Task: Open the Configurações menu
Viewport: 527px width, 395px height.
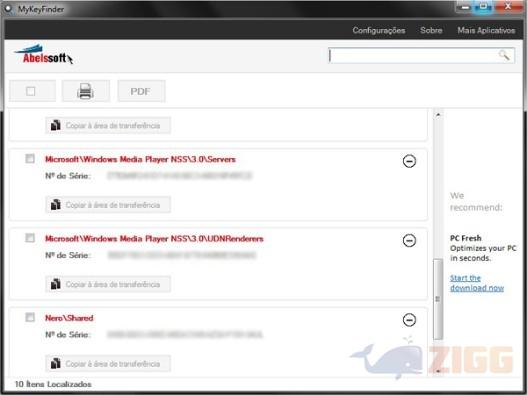Action: click(379, 30)
